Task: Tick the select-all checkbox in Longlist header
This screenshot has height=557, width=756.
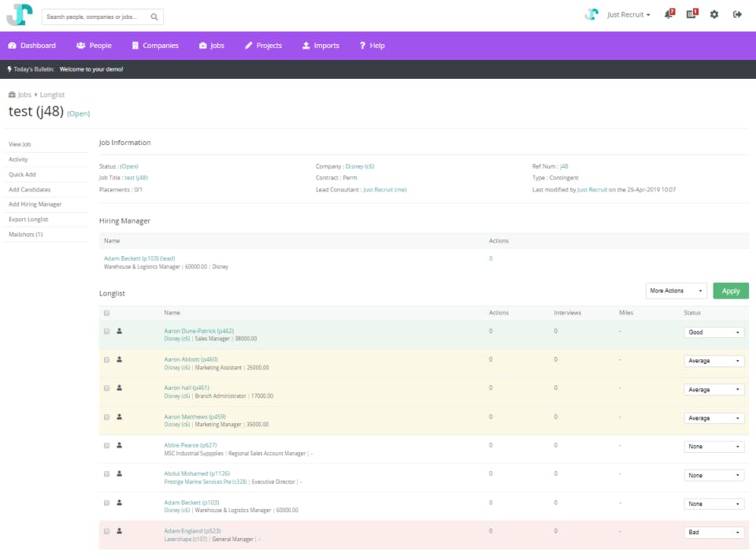Action: [106, 313]
